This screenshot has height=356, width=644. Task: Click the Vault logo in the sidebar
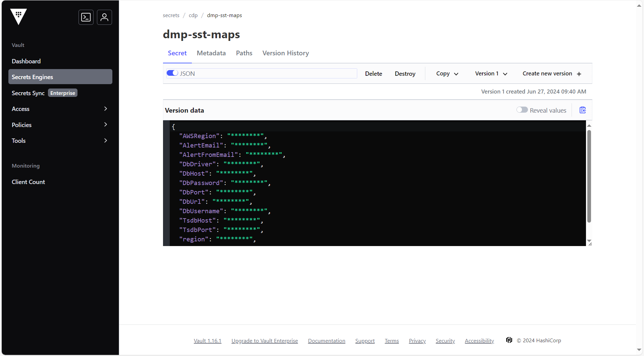(x=18, y=17)
